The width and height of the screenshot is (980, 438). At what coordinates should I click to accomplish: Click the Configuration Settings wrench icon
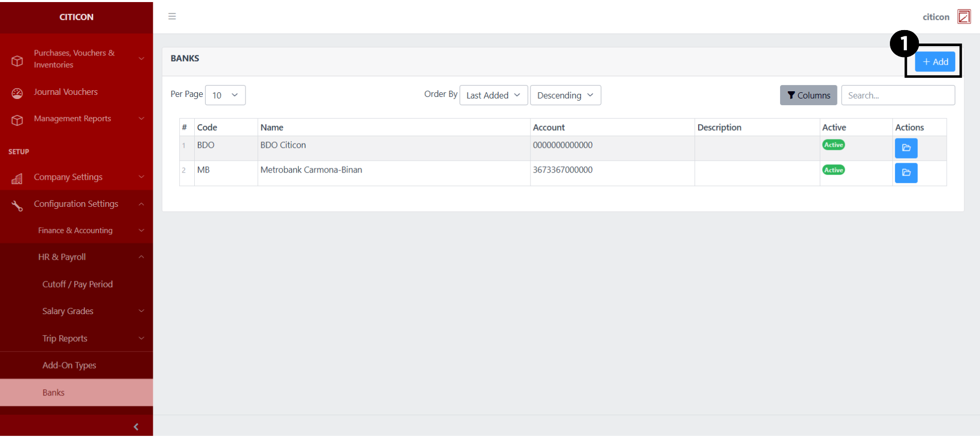tap(17, 205)
